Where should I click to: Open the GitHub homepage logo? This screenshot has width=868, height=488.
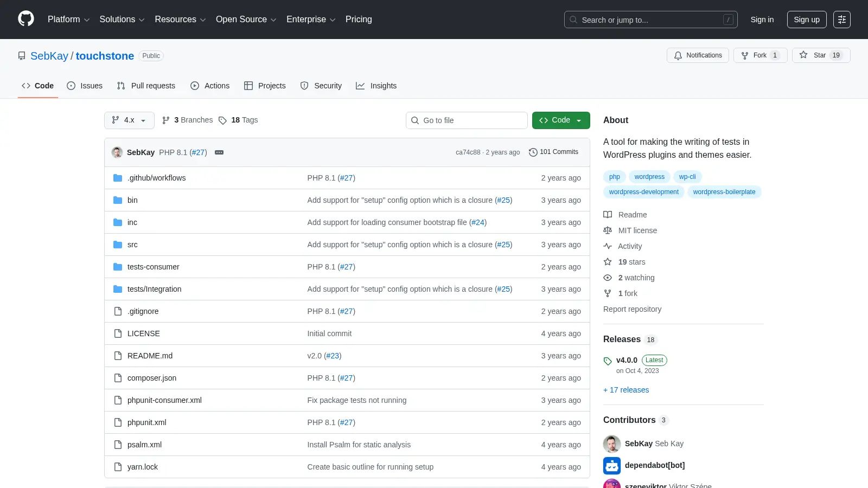tap(26, 19)
